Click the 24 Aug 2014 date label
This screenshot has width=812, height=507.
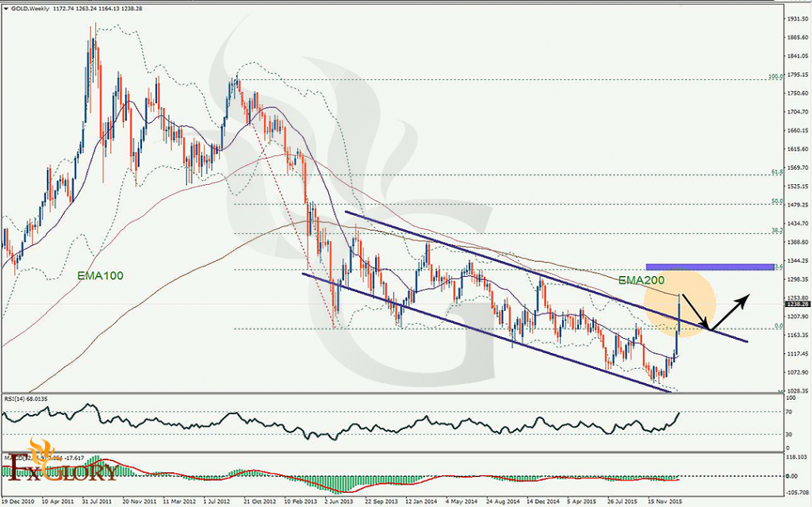coord(502,501)
